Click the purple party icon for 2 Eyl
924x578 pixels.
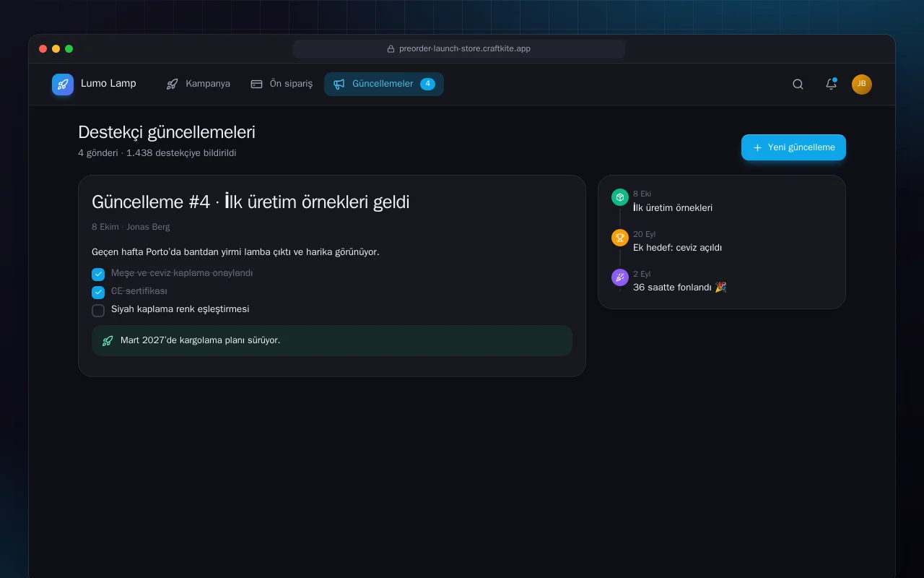(619, 277)
